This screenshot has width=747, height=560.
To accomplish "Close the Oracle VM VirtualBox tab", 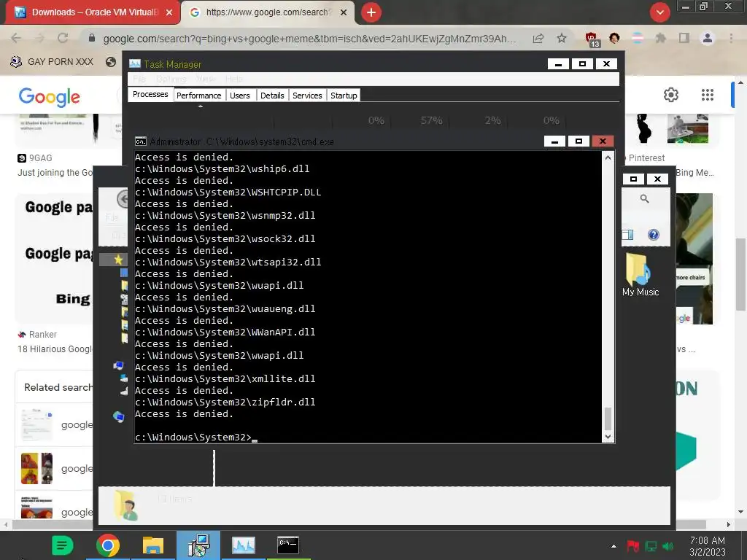I will [169, 13].
